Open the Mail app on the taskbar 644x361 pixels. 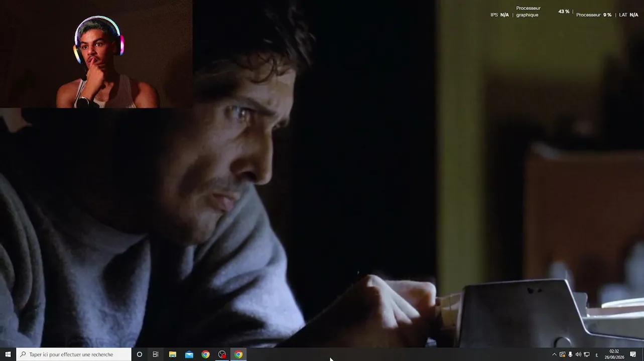pos(189,354)
